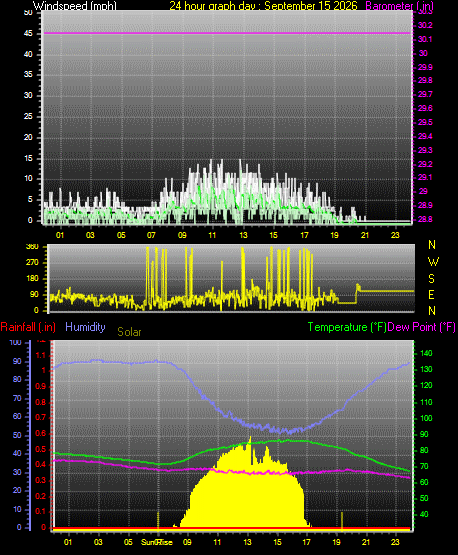
Task: Click the magenta "Barometer (in)" label
Action: point(399,6)
